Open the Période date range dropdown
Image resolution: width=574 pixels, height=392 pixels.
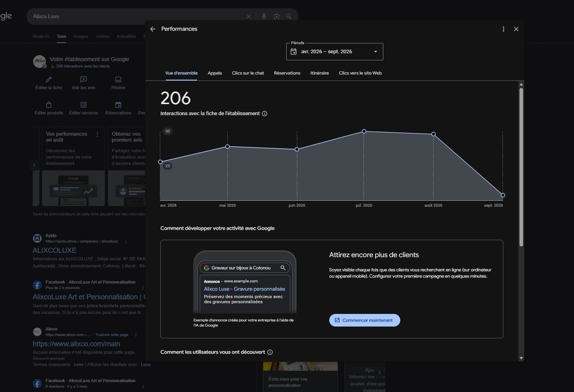click(335, 52)
